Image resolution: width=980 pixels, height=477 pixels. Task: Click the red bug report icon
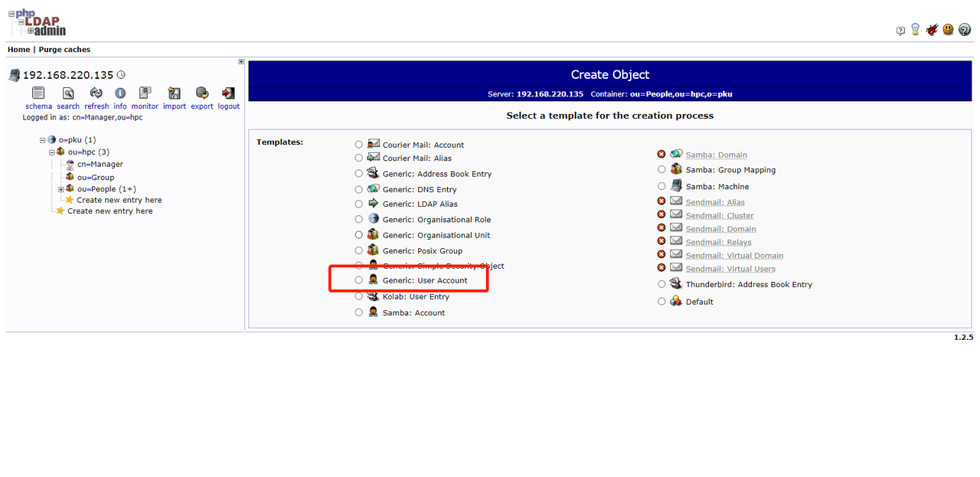[932, 30]
